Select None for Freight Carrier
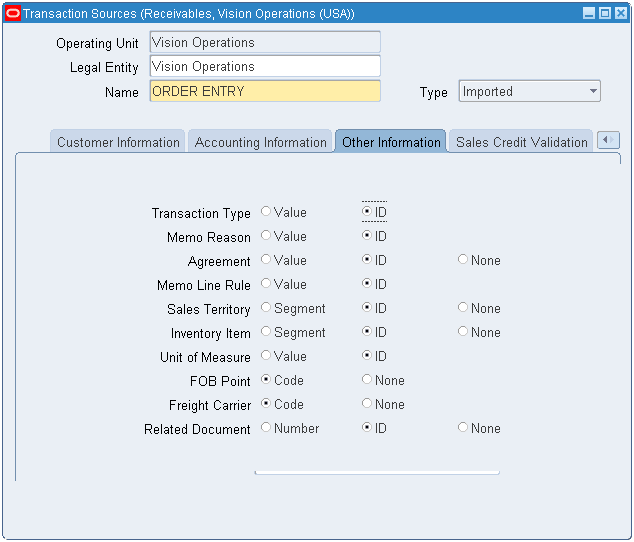 [367, 404]
